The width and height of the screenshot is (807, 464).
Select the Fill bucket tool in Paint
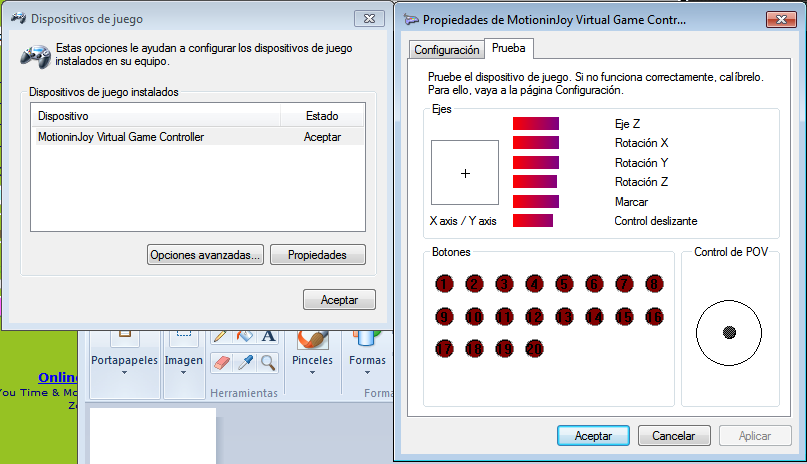click(244, 336)
